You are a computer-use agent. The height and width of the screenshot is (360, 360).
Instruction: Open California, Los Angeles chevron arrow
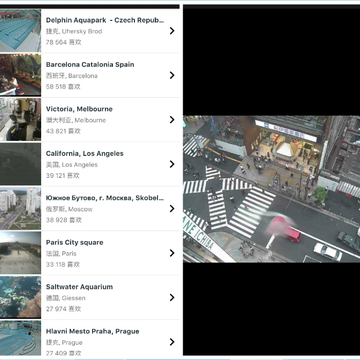pyautogui.click(x=172, y=164)
